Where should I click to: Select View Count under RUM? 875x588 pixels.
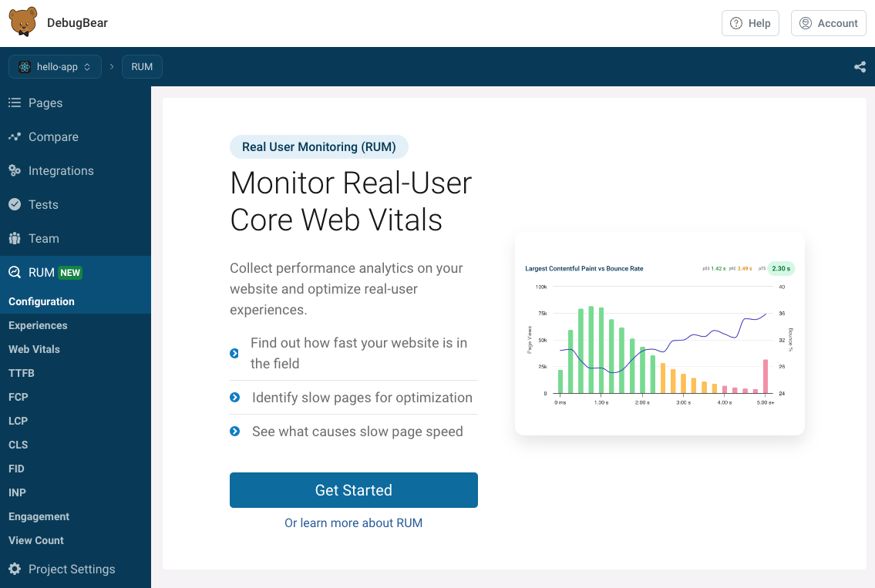point(76,540)
